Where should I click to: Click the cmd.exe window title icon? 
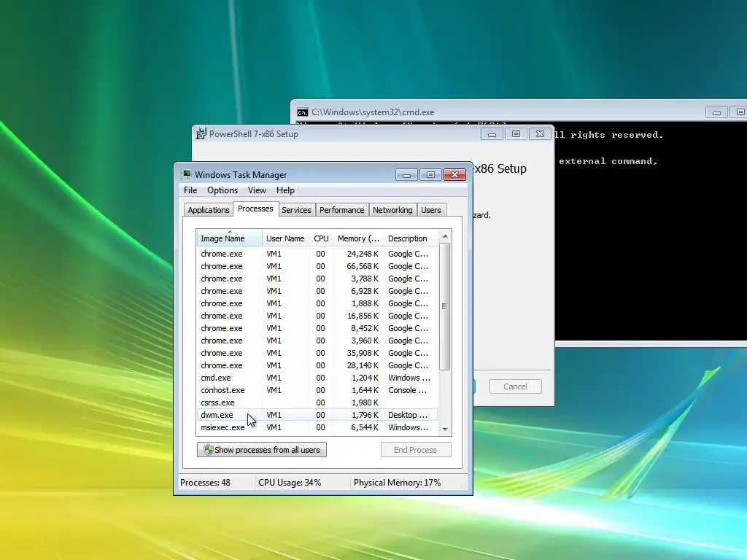point(303,112)
